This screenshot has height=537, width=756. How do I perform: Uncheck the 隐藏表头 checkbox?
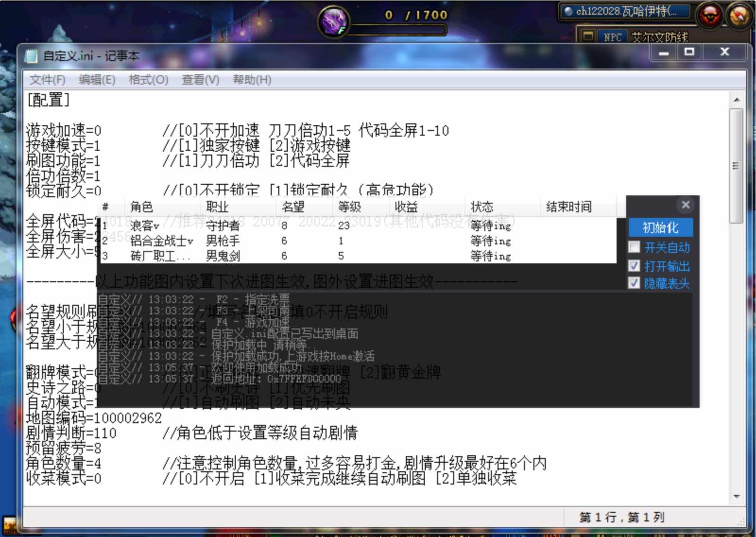coord(634,283)
